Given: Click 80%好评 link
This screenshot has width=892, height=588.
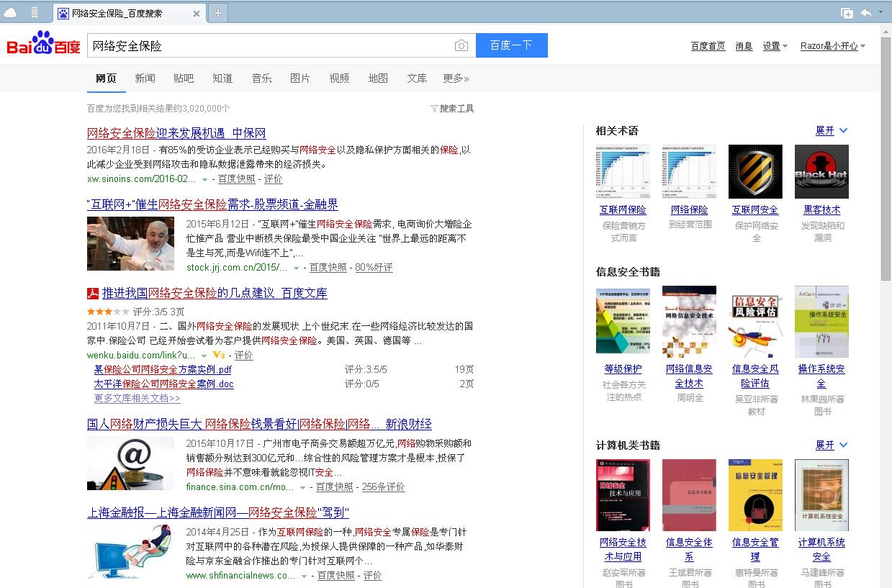Looking at the screenshot, I should pyautogui.click(x=374, y=268).
